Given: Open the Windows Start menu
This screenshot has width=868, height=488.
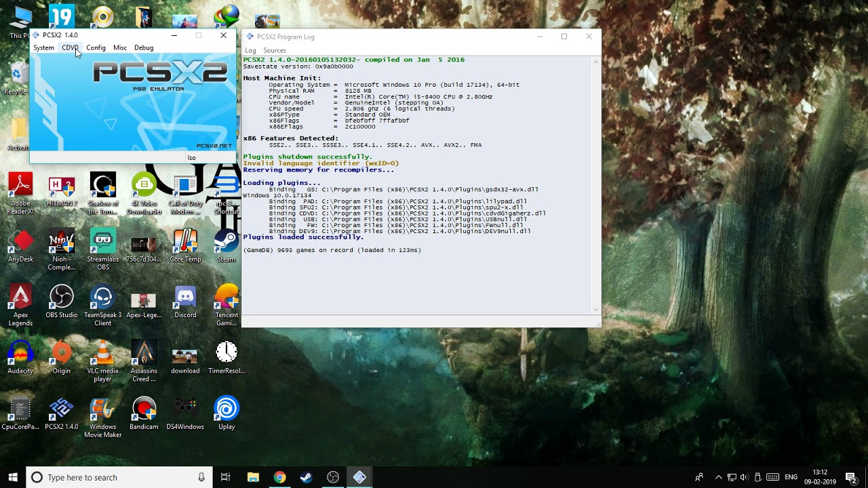Looking at the screenshot, I should click(13, 477).
